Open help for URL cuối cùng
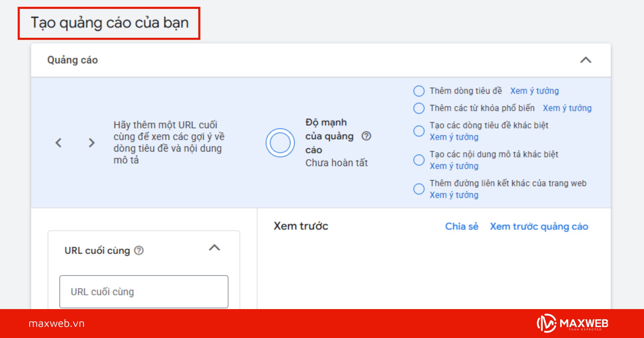Image resolution: width=644 pixels, height=338 pixels. point(139,250)
